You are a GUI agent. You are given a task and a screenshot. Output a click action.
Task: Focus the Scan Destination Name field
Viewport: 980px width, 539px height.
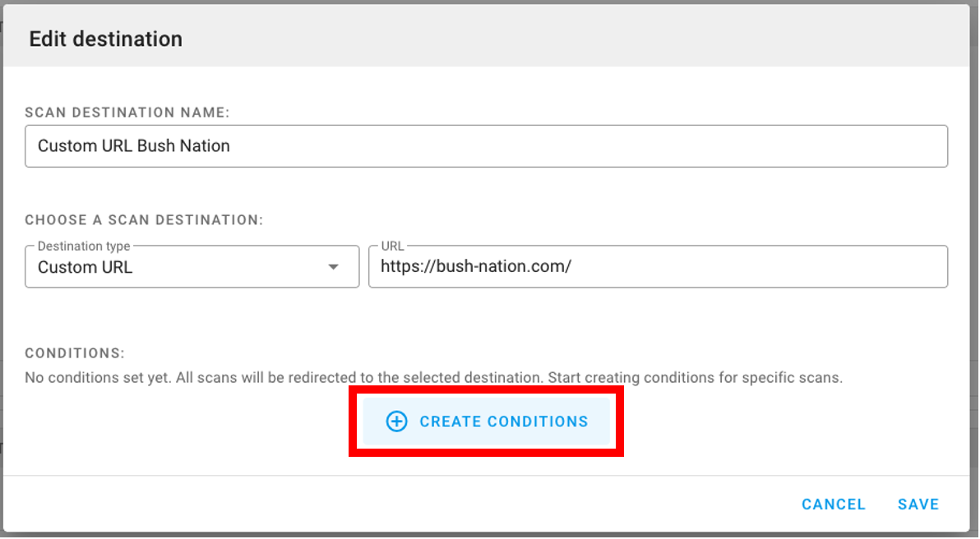click(486, 146)
